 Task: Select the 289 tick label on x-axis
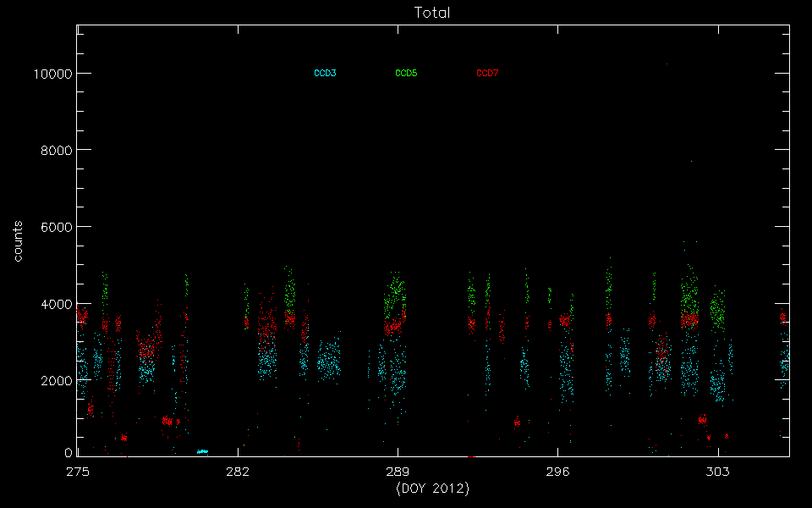[398, 472]
